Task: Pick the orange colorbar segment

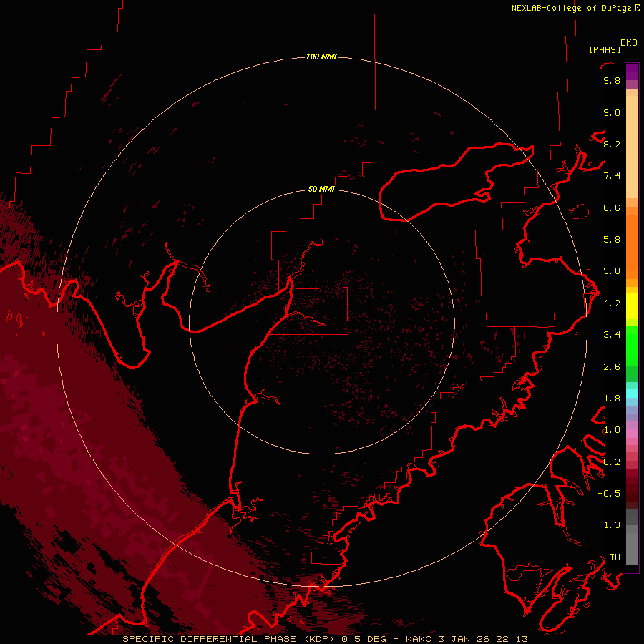Action: pos(632,246)
